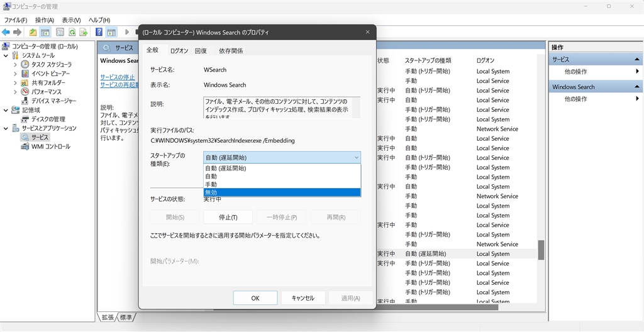644x332 pixels.
Task: Expand the 共有フォルダー tree node
Action: [x=15, y=82]
